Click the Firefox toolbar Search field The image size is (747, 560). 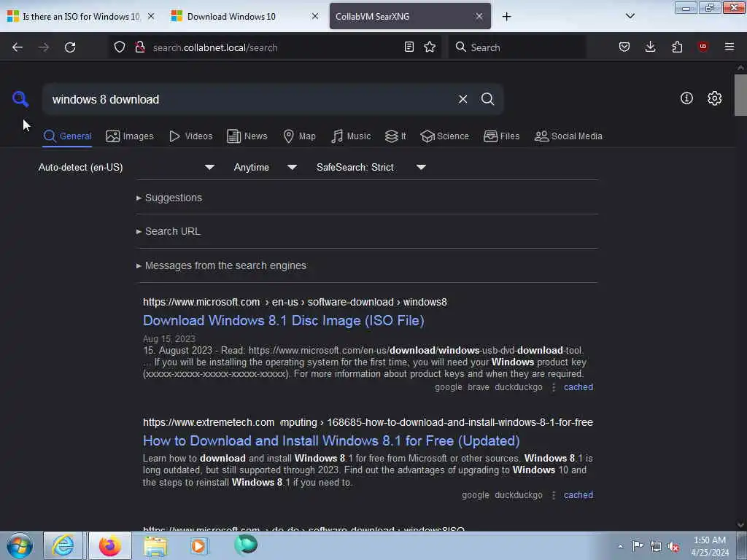[x=517, y=47]
